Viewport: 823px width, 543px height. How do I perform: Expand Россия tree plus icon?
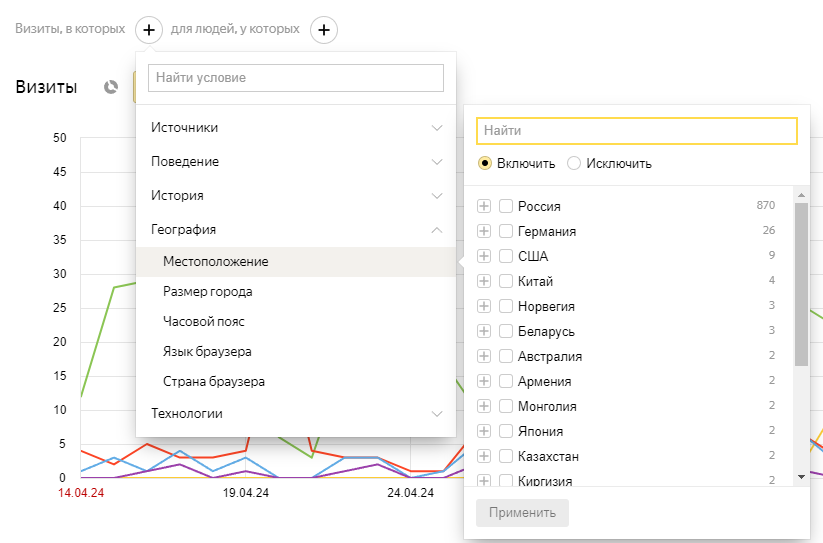(484, 206)
